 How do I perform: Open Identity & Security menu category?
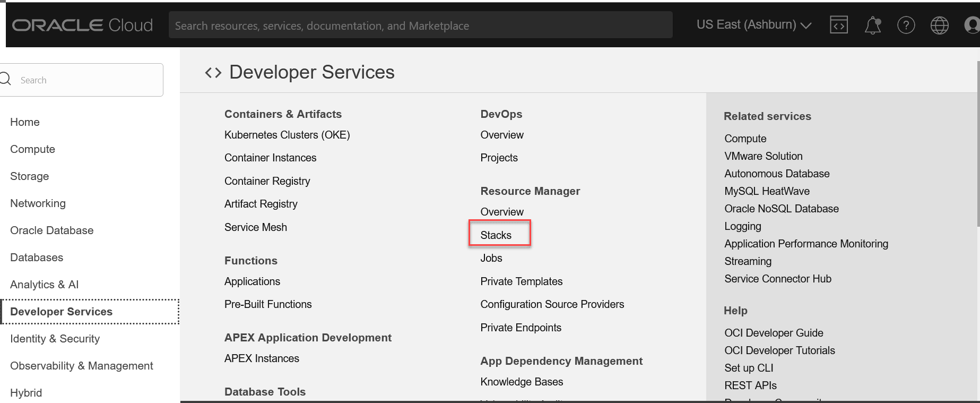[x=55, y=339]
